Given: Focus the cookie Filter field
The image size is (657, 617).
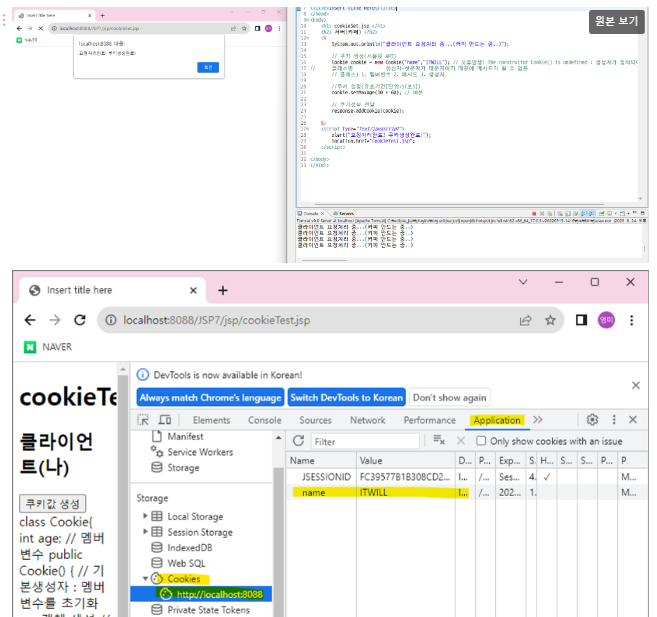Looking at the screenshot, I should click(365, 441).
